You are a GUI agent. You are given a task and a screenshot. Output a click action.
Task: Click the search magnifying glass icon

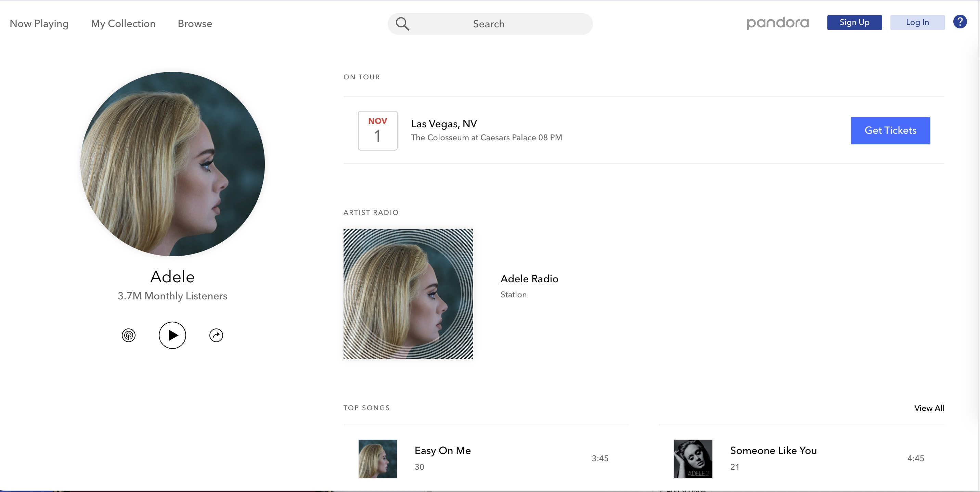pyautogui.click(x=402, y=23)
